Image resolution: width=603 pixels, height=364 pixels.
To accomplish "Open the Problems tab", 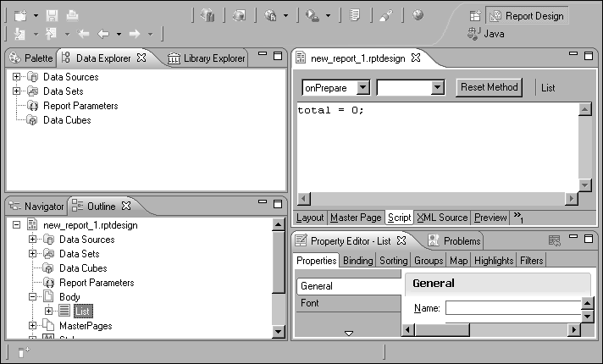I will tap(455, 241).
